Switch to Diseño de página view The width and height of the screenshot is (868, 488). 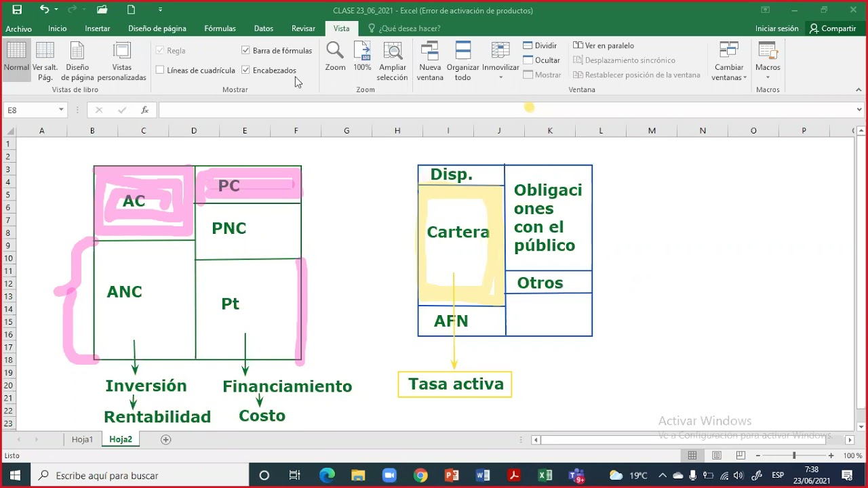77,61
